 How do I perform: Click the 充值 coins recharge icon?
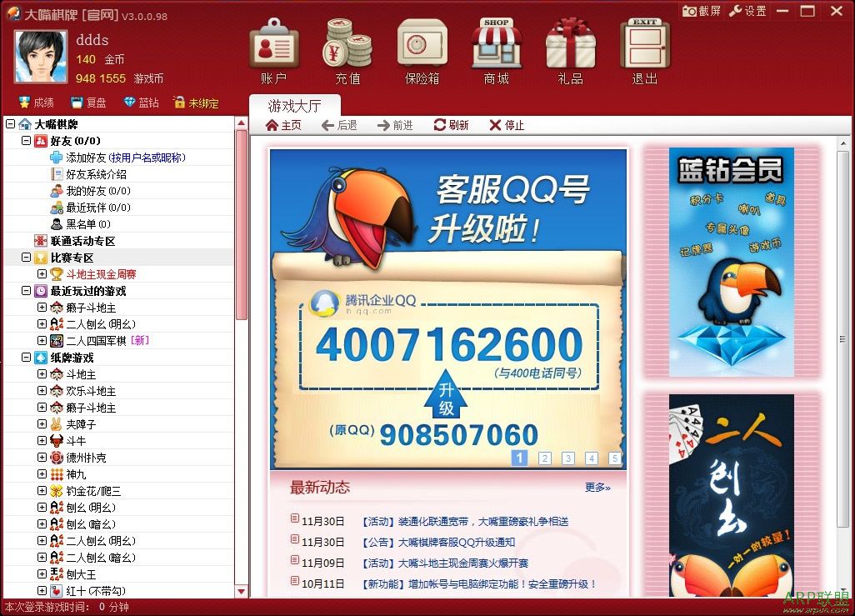point(347,51)
